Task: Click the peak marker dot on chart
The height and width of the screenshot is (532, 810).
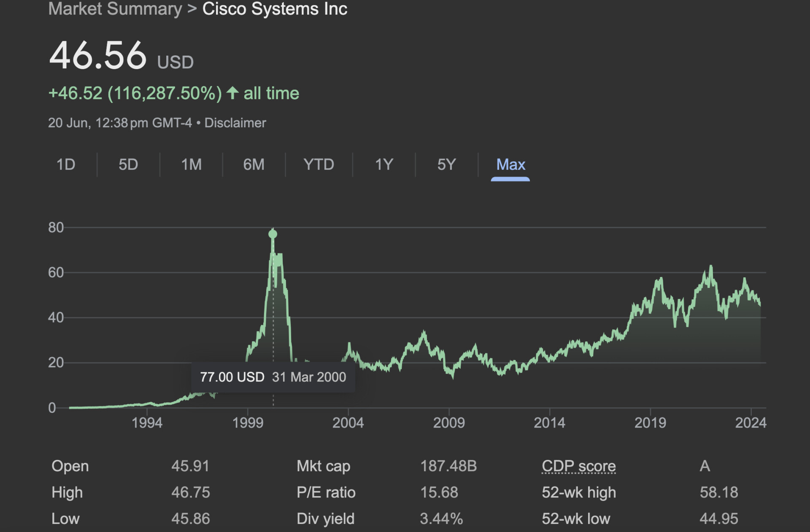Action: [x=273, y=234]
